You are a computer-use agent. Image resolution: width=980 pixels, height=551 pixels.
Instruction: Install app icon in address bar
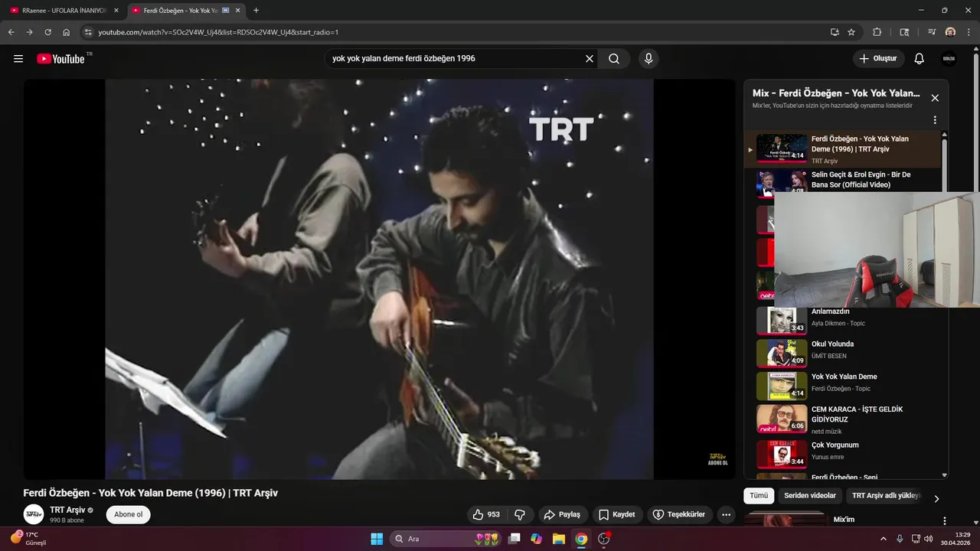point(835,32)
